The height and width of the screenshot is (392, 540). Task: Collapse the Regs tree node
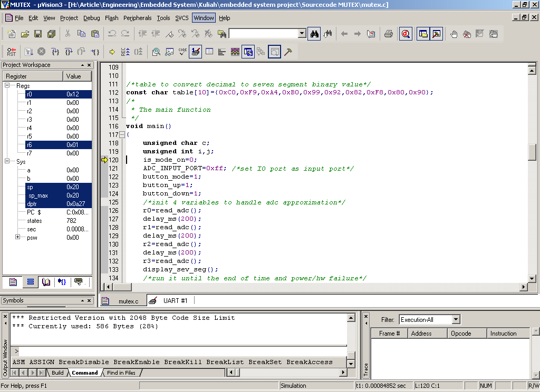7,86
